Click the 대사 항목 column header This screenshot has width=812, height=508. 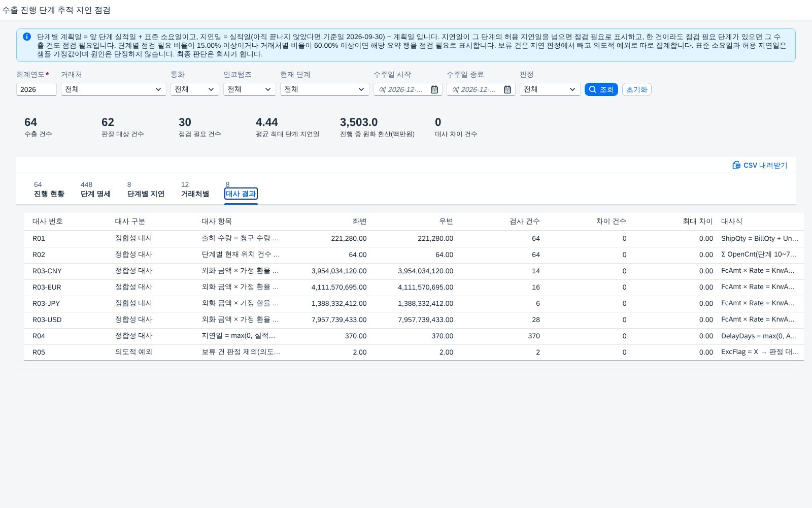pyautogui.click(x=217, y=221)
